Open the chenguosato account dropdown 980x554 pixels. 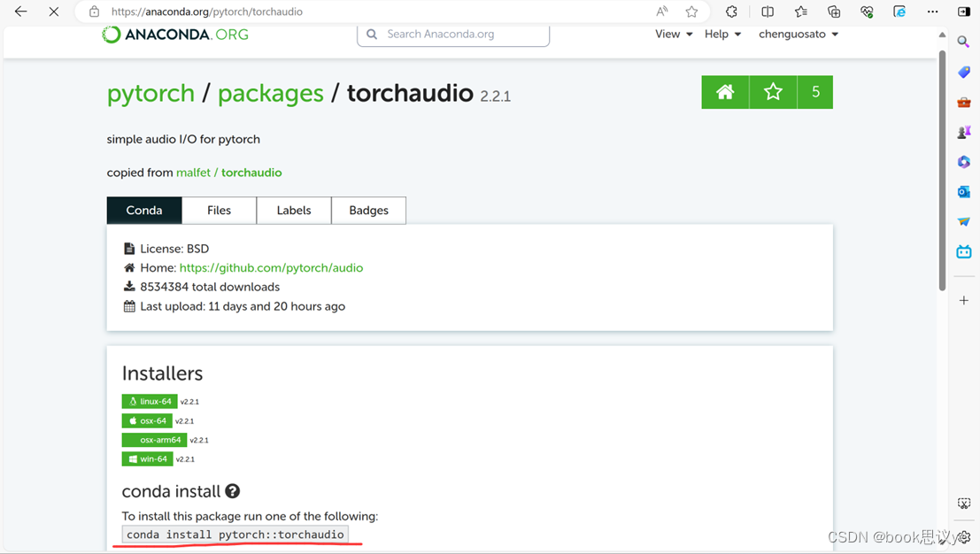[x=799, y=35]
